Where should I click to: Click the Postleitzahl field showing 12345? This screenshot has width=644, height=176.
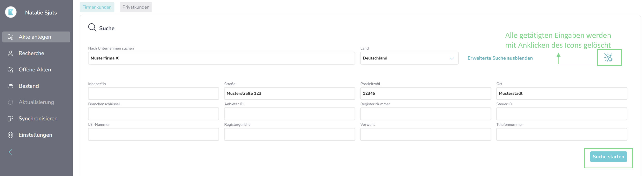425,94
